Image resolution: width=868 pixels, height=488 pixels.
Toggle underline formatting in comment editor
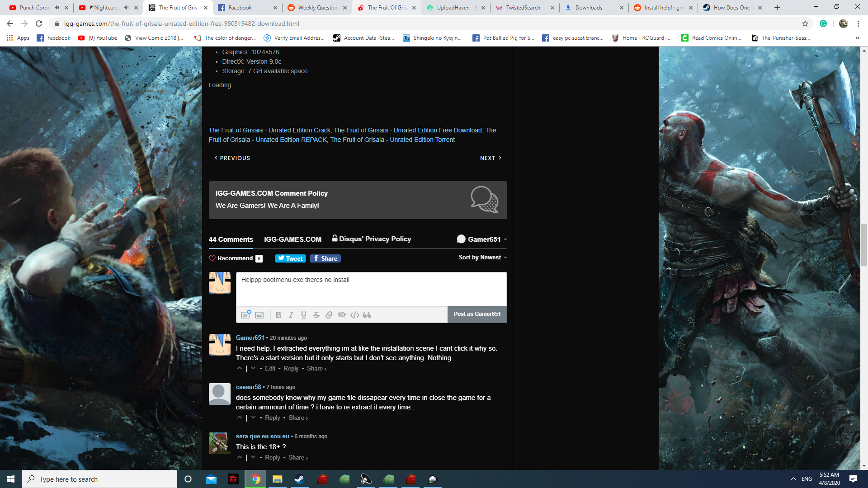304,315
